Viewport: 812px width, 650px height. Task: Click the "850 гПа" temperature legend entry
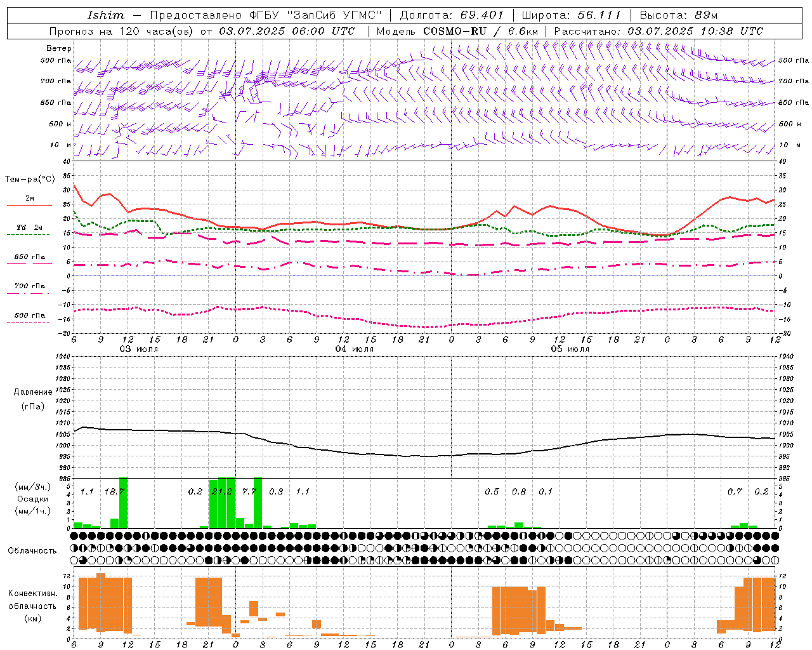30,258
